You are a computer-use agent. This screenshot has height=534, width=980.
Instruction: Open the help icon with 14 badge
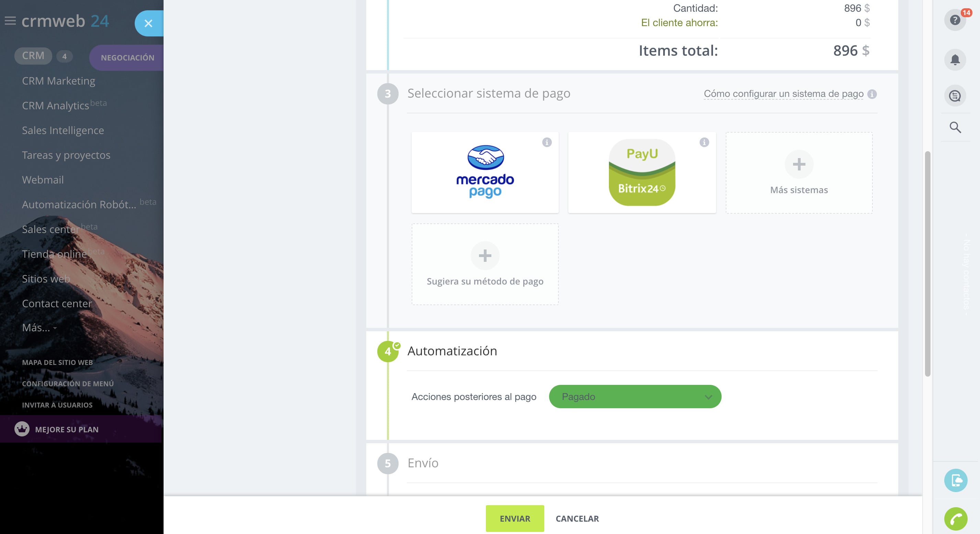pyautogui.click(x=955, y=20)
